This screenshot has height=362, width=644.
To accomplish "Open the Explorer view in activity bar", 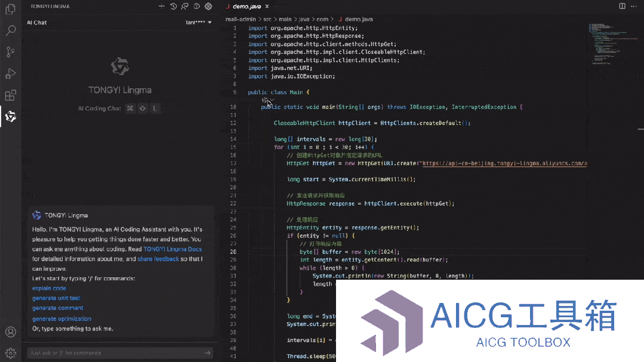I will click(11, 8).
